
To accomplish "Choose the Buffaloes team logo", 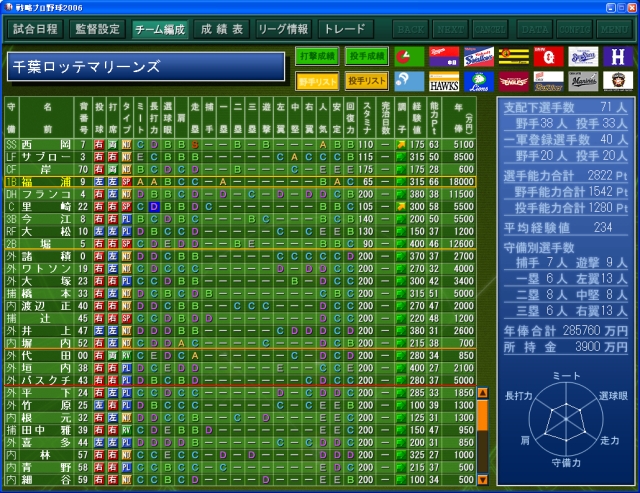I will 549,81.
